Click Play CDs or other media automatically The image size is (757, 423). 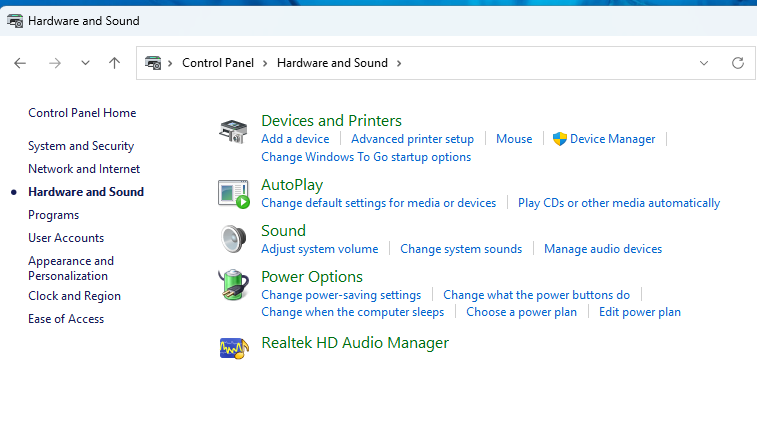(618, 203)
